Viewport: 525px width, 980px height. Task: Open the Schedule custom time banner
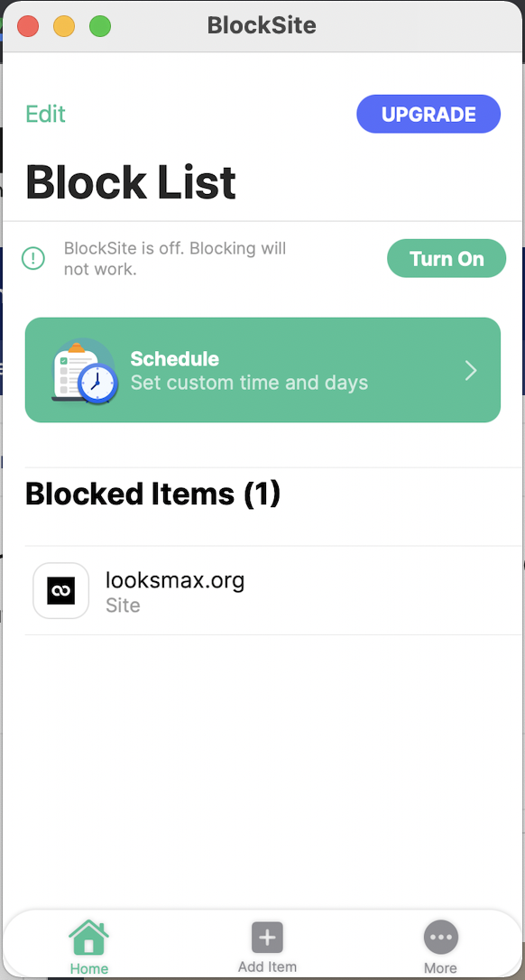(x=262, y=370)
